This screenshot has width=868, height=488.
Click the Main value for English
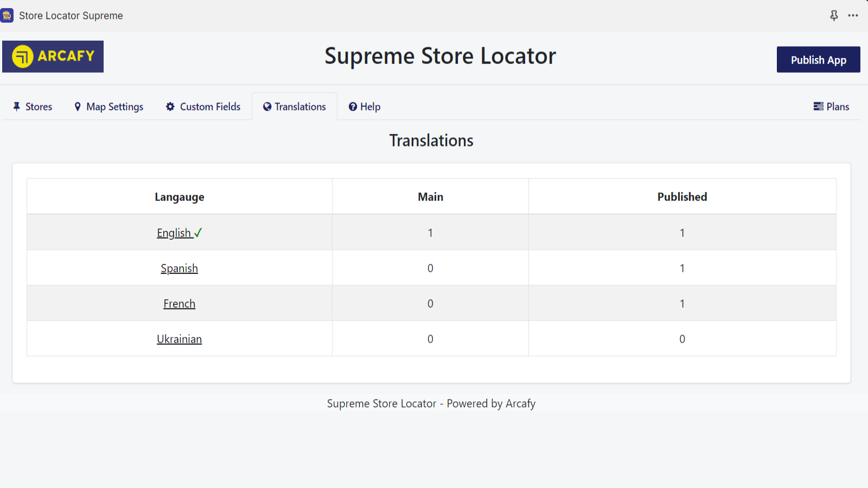(430, 233)
